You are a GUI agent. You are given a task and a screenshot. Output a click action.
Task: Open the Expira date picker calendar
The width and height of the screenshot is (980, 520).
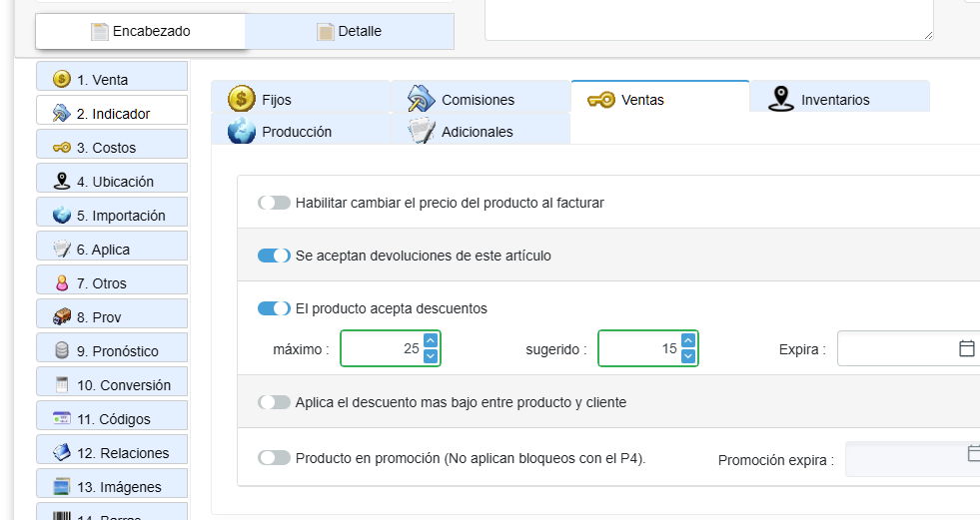[x=966, y=349]
